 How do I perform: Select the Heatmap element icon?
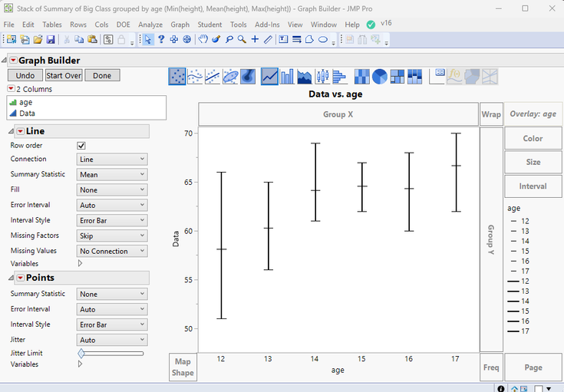[x=362, y=76]
